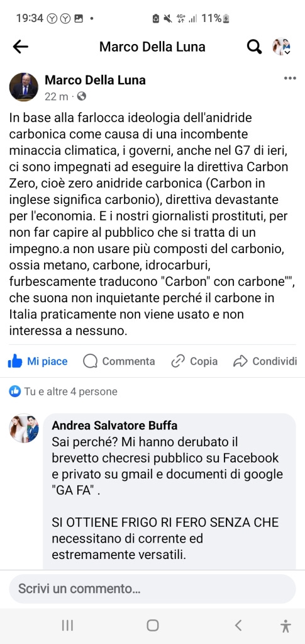Tap the Commenta speech bubble icon

[x=91, y=361]
